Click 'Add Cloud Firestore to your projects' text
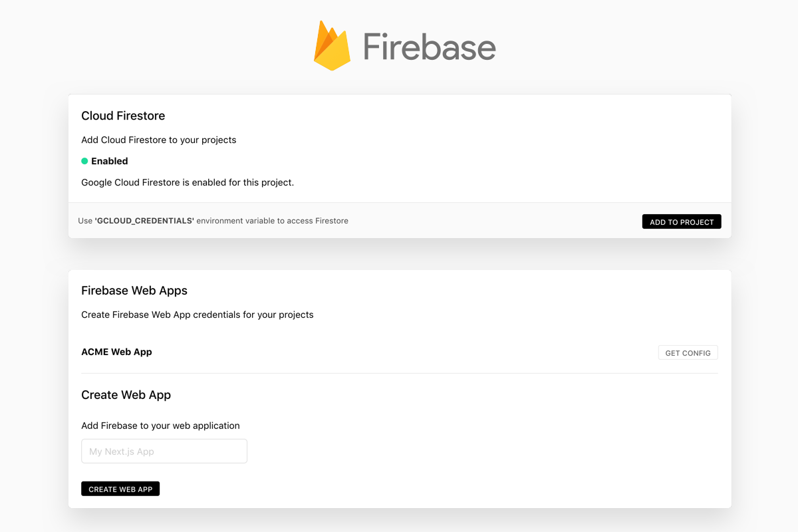 (x=158, y=140)
